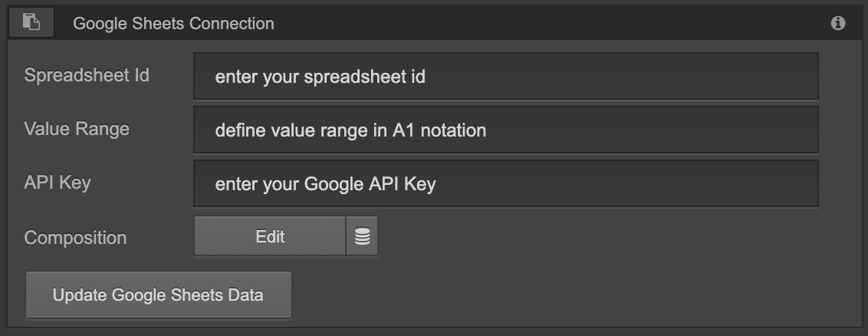
Task: Click the 'define value range in A1 notation' placeholder
Action: click(x=350, y=130)
